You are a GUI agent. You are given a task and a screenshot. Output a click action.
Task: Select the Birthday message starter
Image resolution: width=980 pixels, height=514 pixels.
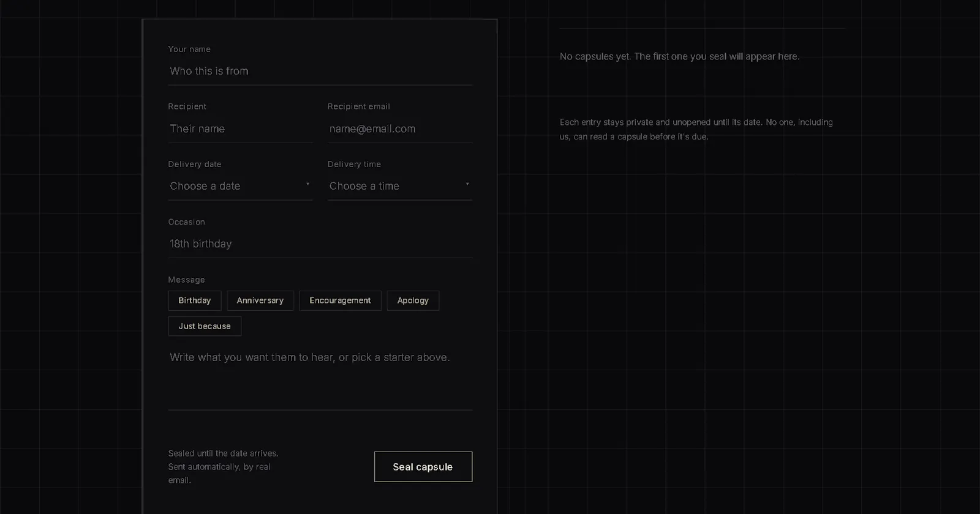pyautogui.click(x=195, y=300)
